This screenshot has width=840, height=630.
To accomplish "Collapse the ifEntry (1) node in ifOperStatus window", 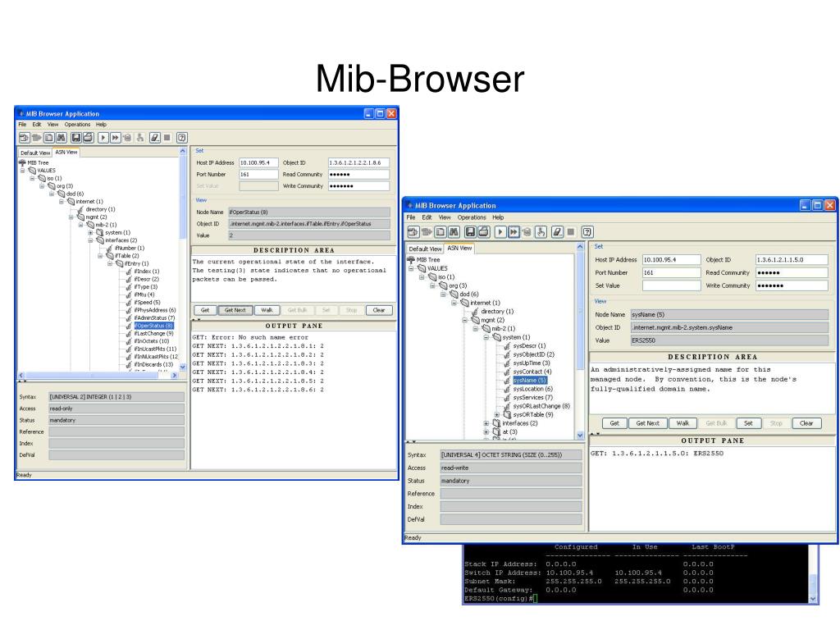I will (x=110, y=263).
